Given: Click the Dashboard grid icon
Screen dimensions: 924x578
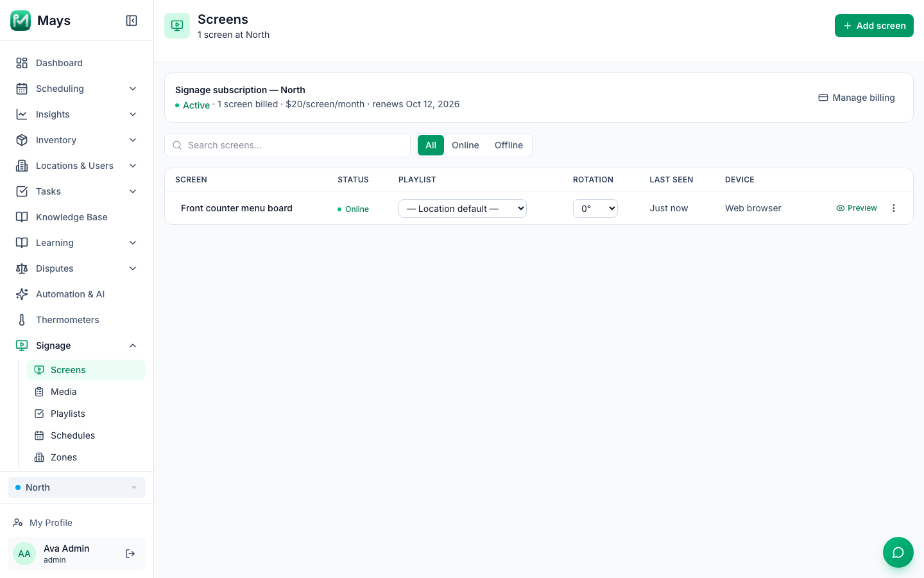Looking at the screenshot, I should coord(22,63).
